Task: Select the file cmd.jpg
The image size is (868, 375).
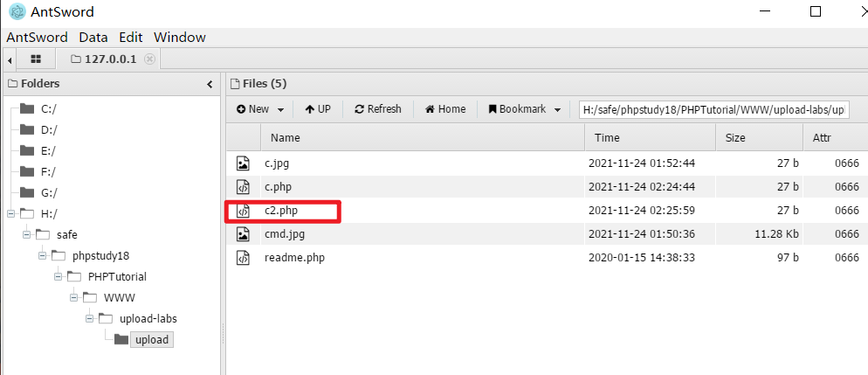Action: pyautogui.click(x=285, y=234)
